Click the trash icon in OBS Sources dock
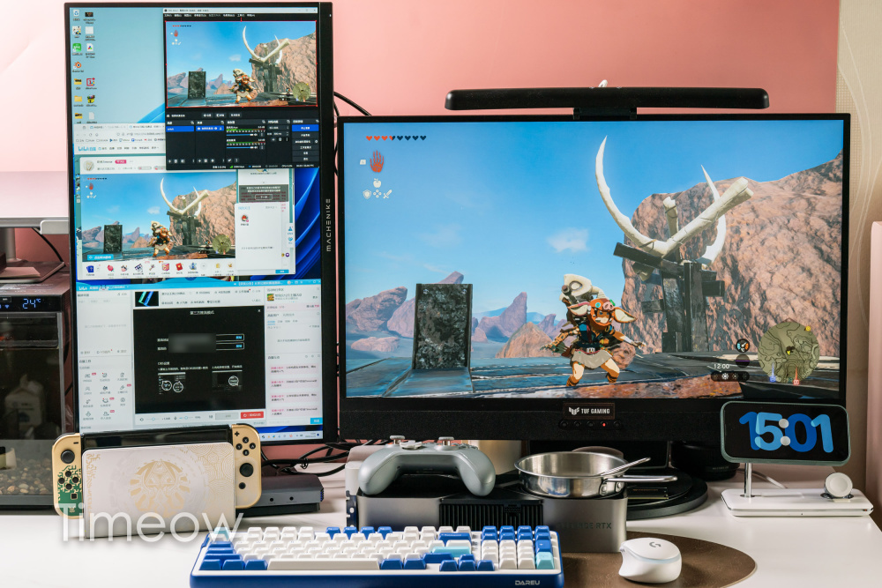The height and width of the screenshot is (588, 882). click(x=206, y=160)
